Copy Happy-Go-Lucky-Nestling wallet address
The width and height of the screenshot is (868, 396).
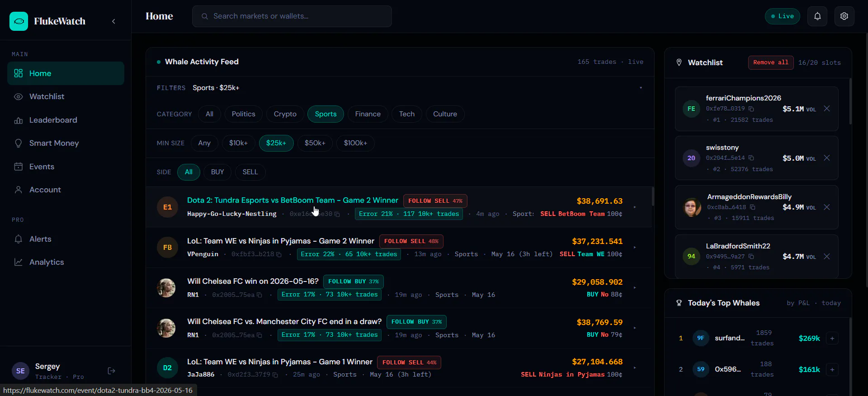(x=337, y=214)
